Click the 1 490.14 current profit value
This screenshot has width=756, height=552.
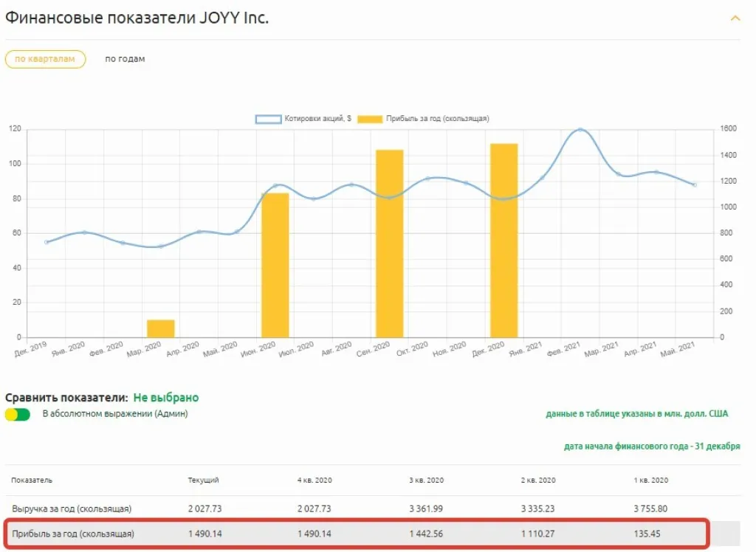point(204,533)
